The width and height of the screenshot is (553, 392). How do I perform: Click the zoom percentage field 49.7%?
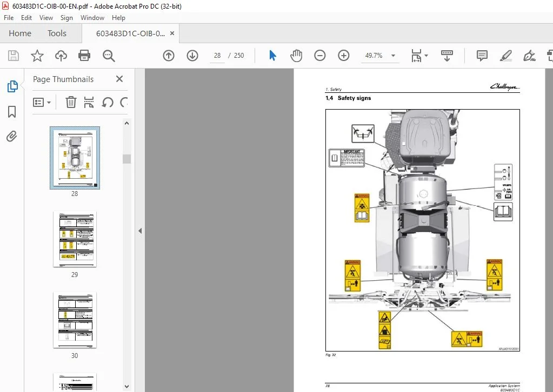click(x=374, y=56)
